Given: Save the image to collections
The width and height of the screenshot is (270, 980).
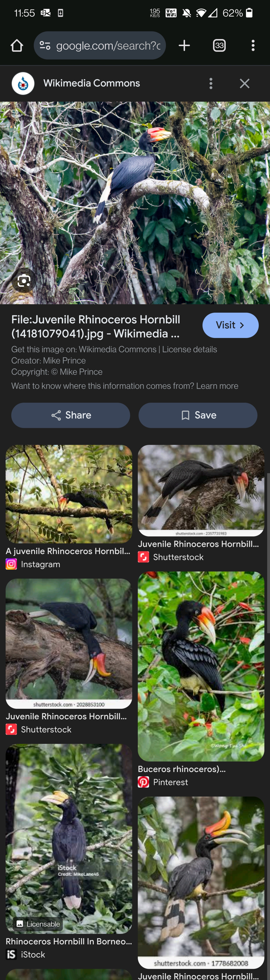Looking at the screenshot, I should [x=198, y=415].
